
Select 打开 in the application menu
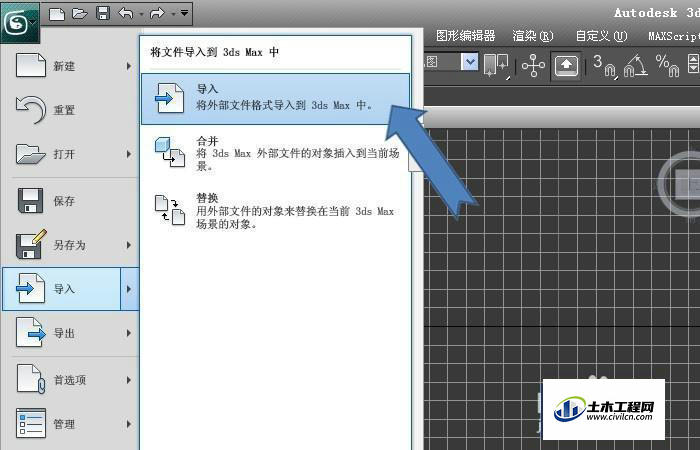point(70,154)
